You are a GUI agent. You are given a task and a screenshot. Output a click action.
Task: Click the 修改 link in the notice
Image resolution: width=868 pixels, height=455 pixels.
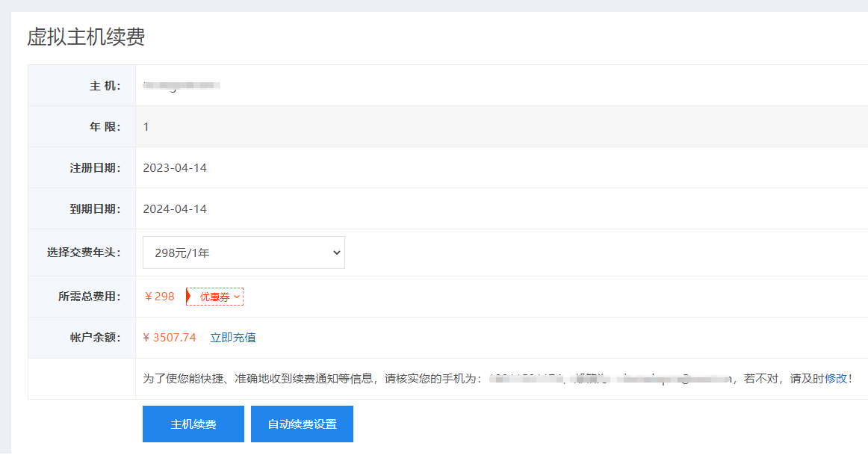835,379
